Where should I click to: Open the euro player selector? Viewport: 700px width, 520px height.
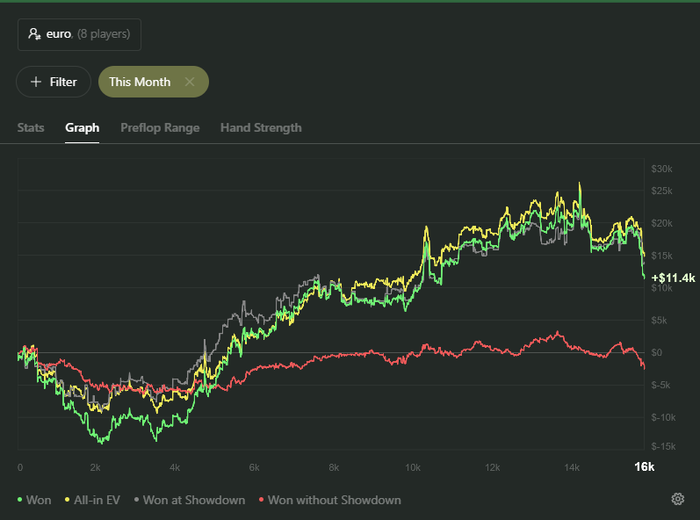(79, 34)
